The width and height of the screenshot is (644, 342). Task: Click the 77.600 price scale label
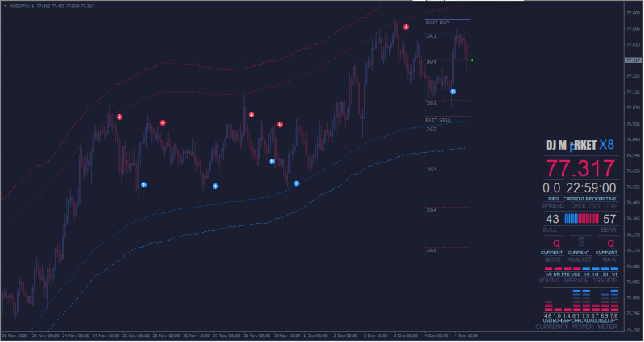[x=633, y=13]
